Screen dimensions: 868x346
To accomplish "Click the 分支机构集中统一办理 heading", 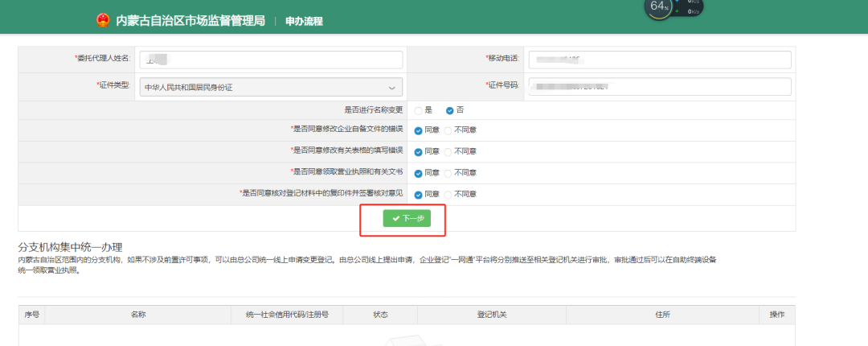I will (x=70, y=247).
